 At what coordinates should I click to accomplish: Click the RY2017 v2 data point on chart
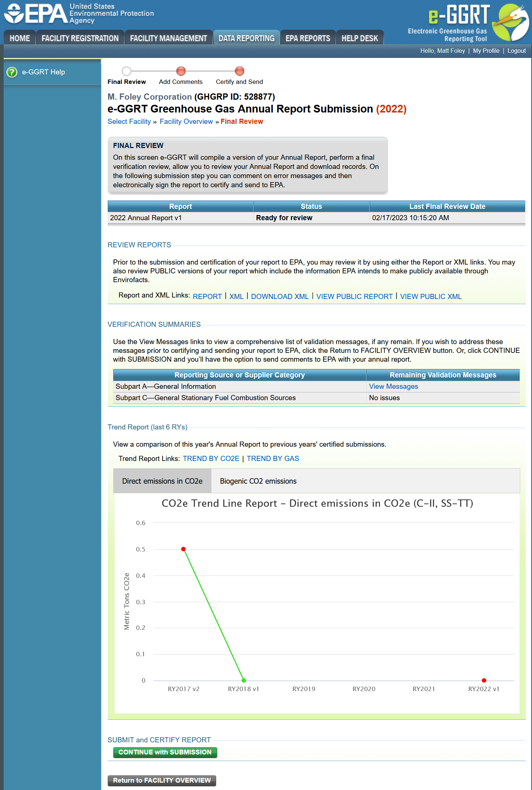pos(184,549)
